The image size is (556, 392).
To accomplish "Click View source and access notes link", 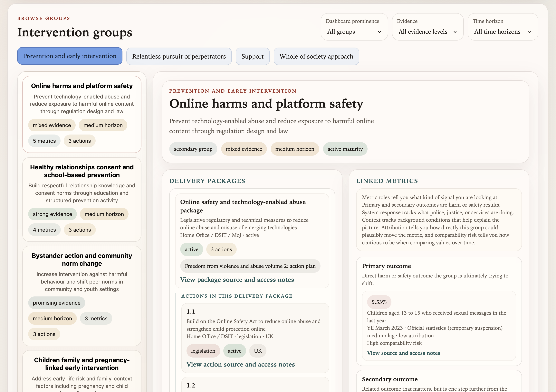I will click(404, 353).
